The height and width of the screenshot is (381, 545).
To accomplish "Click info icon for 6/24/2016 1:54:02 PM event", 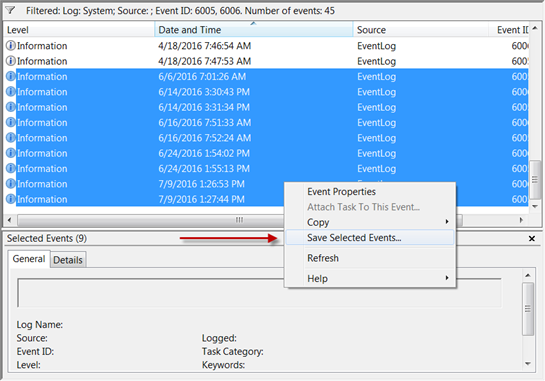I will 11,153.
